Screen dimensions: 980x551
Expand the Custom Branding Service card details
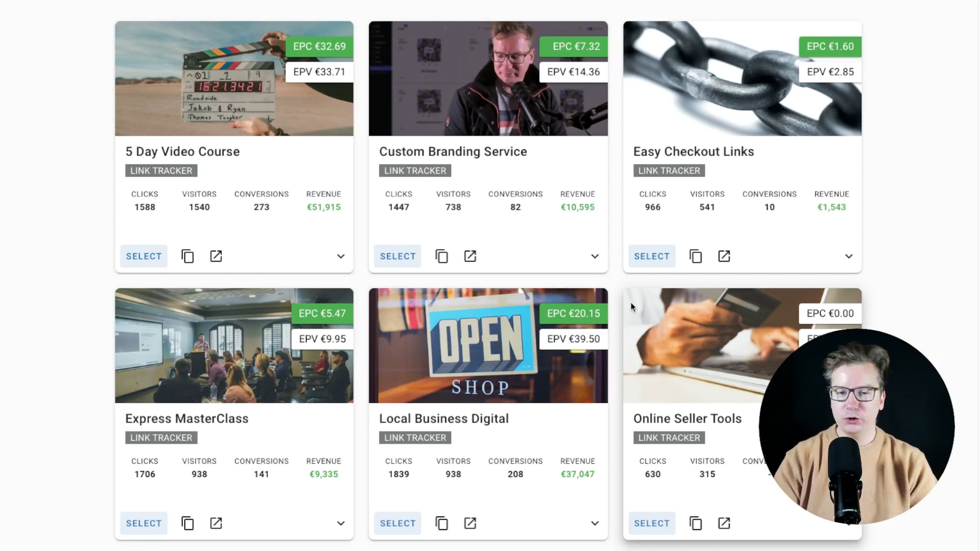tap(595, 256)
